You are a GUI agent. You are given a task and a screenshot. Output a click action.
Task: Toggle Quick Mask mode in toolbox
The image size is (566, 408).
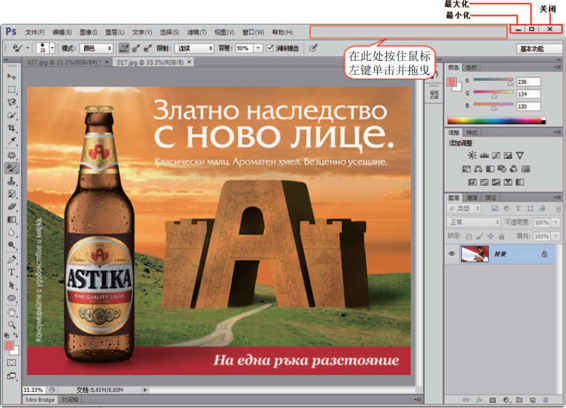[12, 362]
